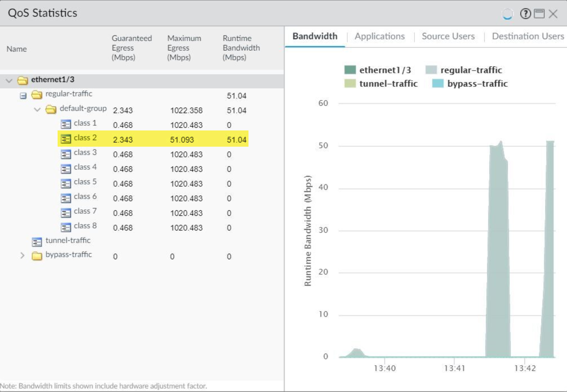This screenshot has width=567, height=392.
Task: Click the regular-traffic legend color swatch
Action: tap(431, 70)
